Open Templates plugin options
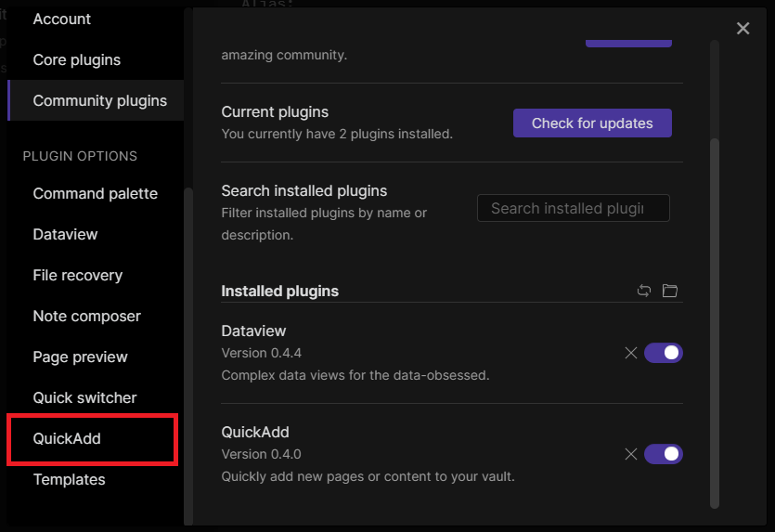Image resolution: width=775 pixels, height=532 pixels. tap(96, 480)
